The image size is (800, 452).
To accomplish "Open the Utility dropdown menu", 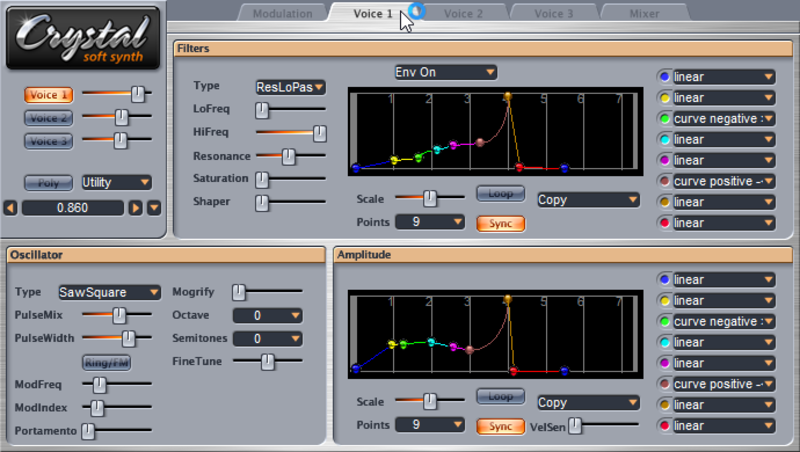I will point(116,183).
